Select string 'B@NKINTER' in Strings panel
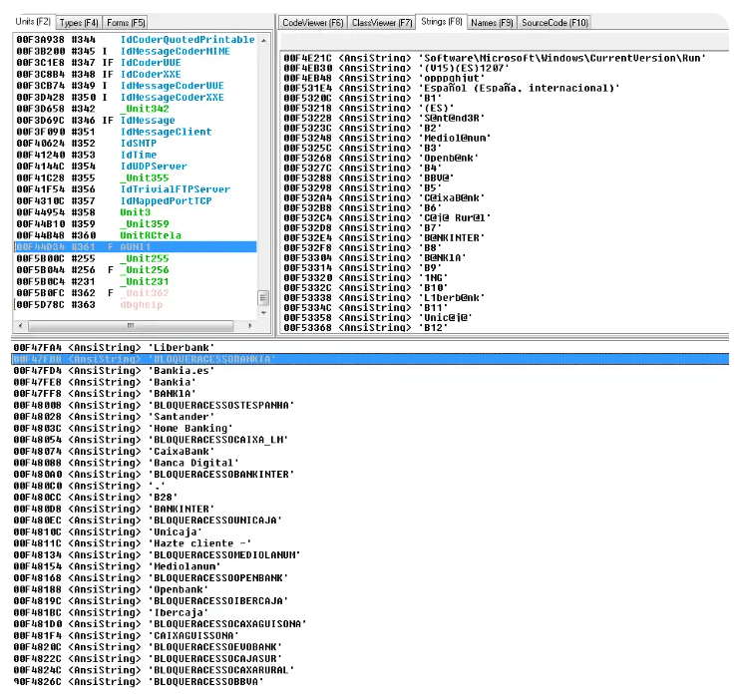Screen dimensions: 742x700 click(x=452, y=237)
